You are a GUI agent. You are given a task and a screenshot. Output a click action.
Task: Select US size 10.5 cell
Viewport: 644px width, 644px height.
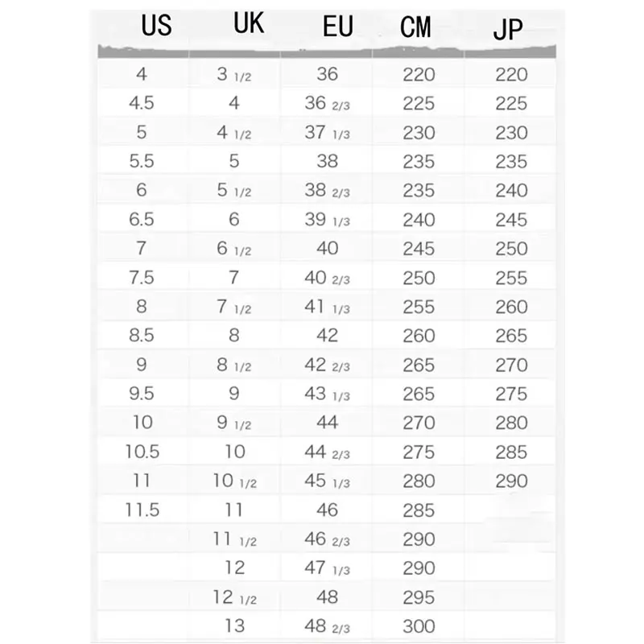tap(142, 452)
